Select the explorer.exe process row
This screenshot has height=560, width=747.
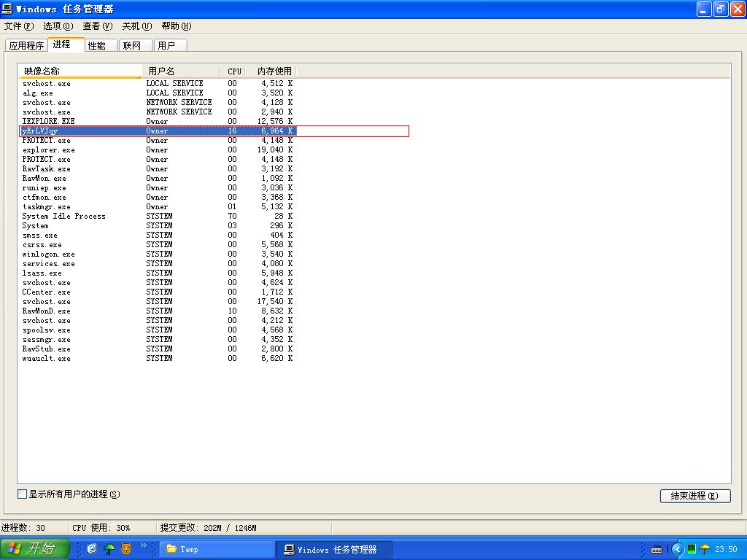click(x=158, y=150)
